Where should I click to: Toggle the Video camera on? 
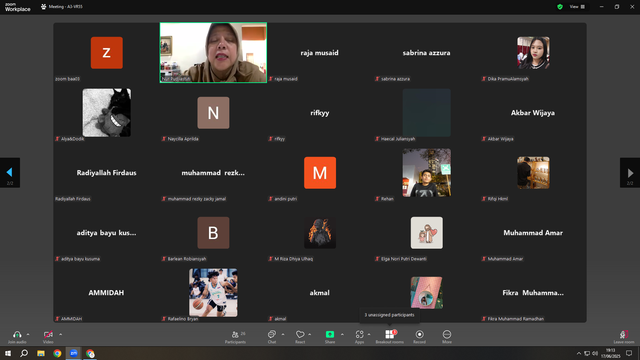point(48,334)
